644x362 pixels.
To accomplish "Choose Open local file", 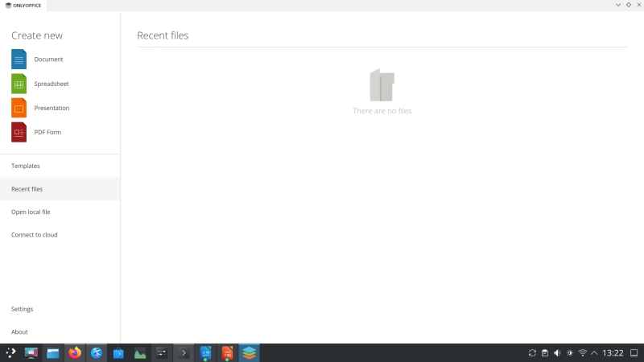I will click(x=60, y=212).
